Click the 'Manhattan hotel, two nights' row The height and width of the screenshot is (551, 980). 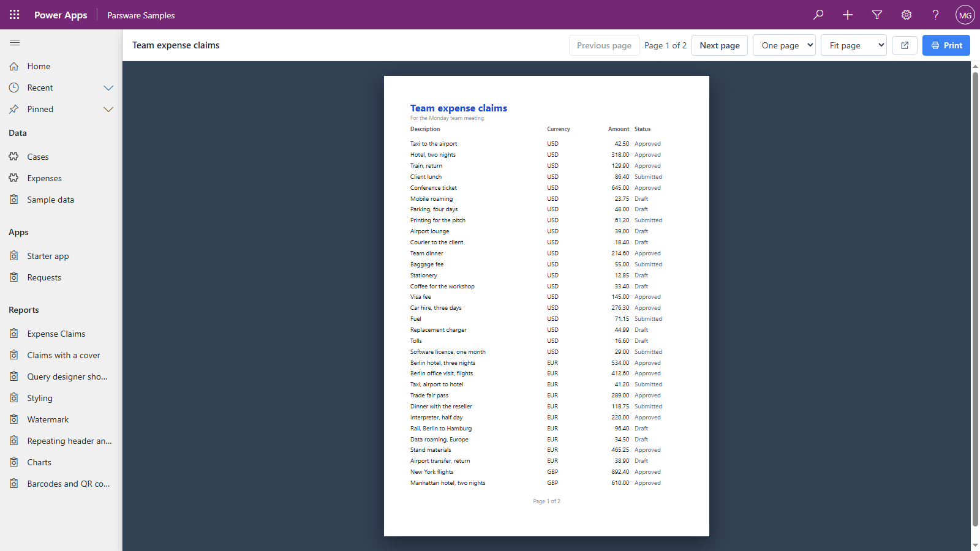pos(536,483)
